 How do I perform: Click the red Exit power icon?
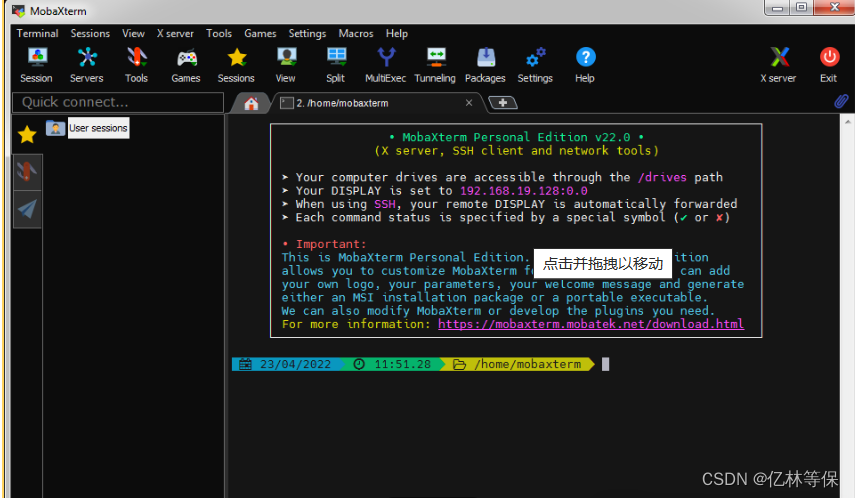pyautogui.click(x=829, y=65)
